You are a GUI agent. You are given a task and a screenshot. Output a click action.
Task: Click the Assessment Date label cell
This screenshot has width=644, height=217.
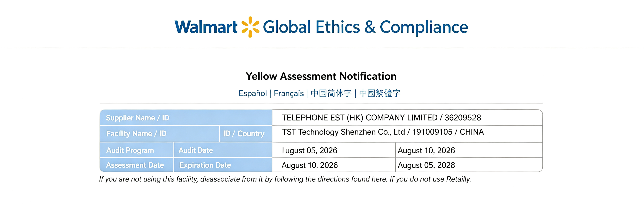pyautogui.click(x=137, y=165)
